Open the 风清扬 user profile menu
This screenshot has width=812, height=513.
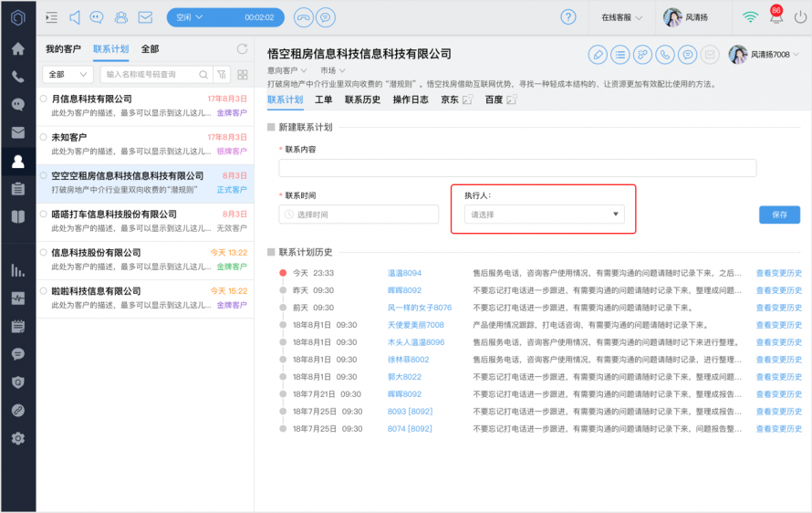tap(686, 17)
